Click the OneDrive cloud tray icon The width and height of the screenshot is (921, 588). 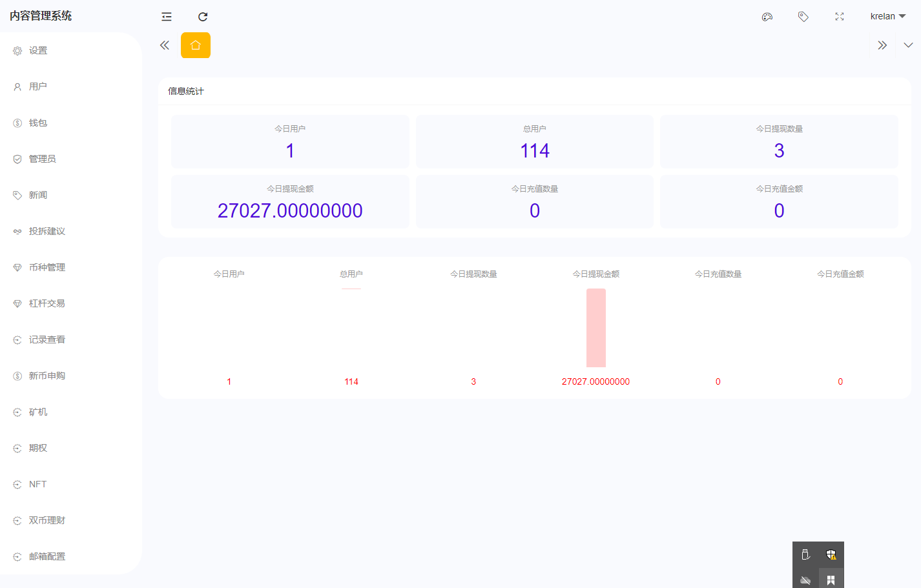(x=805, y=580)
